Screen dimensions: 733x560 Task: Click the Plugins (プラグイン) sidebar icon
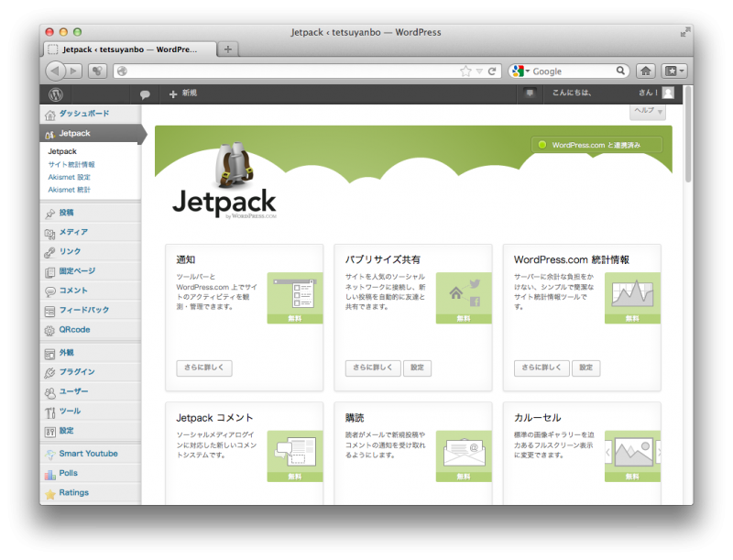click(x=50, y=373)
